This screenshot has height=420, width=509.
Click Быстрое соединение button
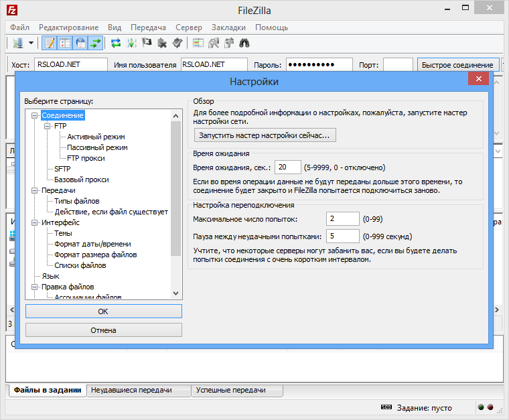(457, 65)
